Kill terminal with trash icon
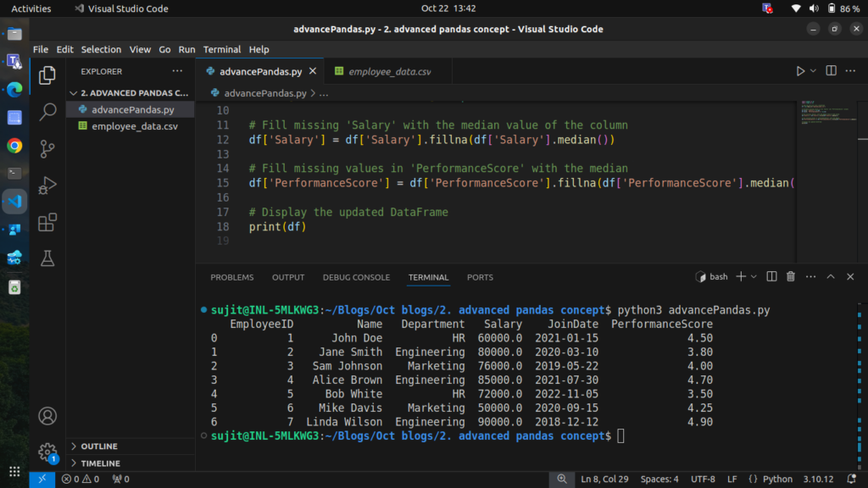Viewport: 868px width, 488px height. 791,277
